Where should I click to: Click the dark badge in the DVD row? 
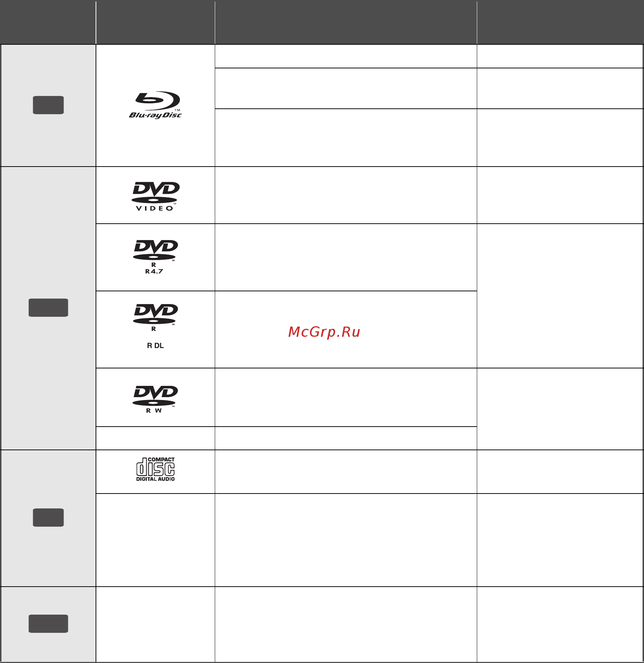click(48, 308)
